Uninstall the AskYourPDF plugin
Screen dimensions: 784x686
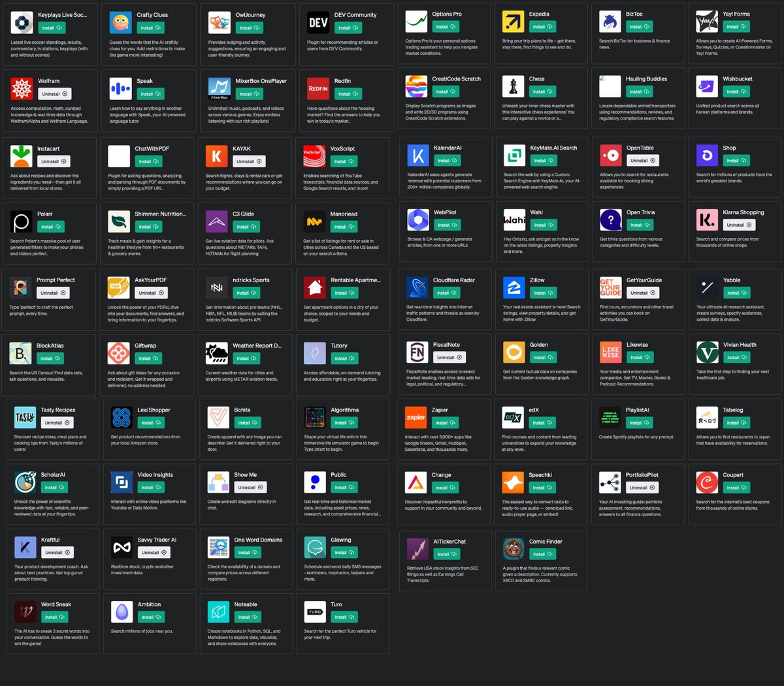[x=152, y=293]
